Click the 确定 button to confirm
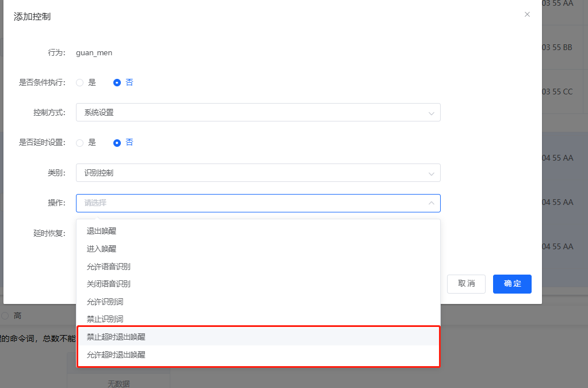The image size is (588, 388). tap(512, 284)
